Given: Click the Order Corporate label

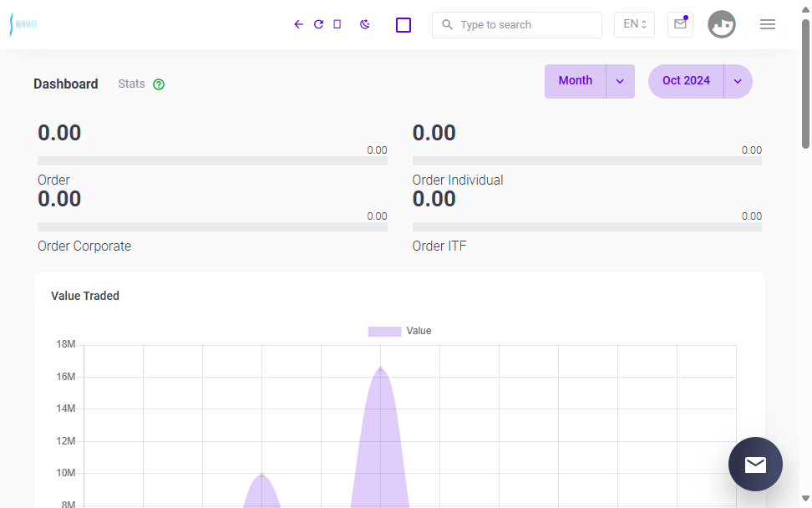Looking at the screenshot, I should (84, 246).
